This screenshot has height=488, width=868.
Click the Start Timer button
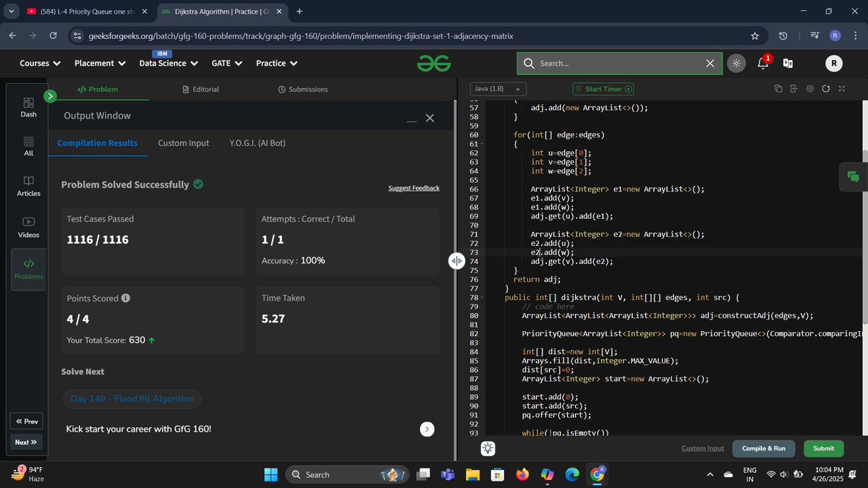point(604,89)
